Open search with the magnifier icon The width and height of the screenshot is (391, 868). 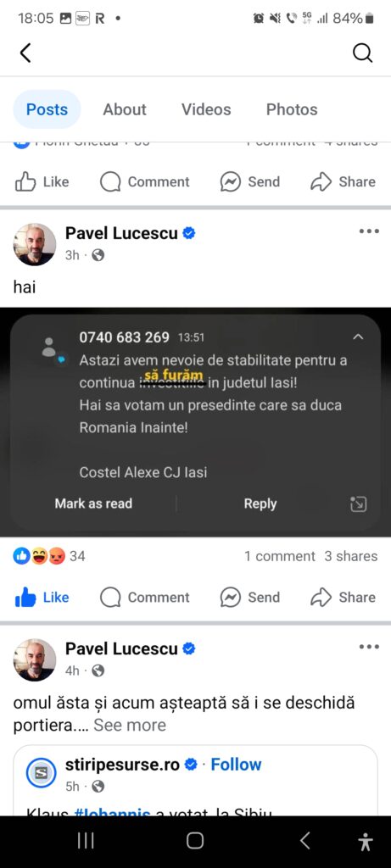[363, 53]
